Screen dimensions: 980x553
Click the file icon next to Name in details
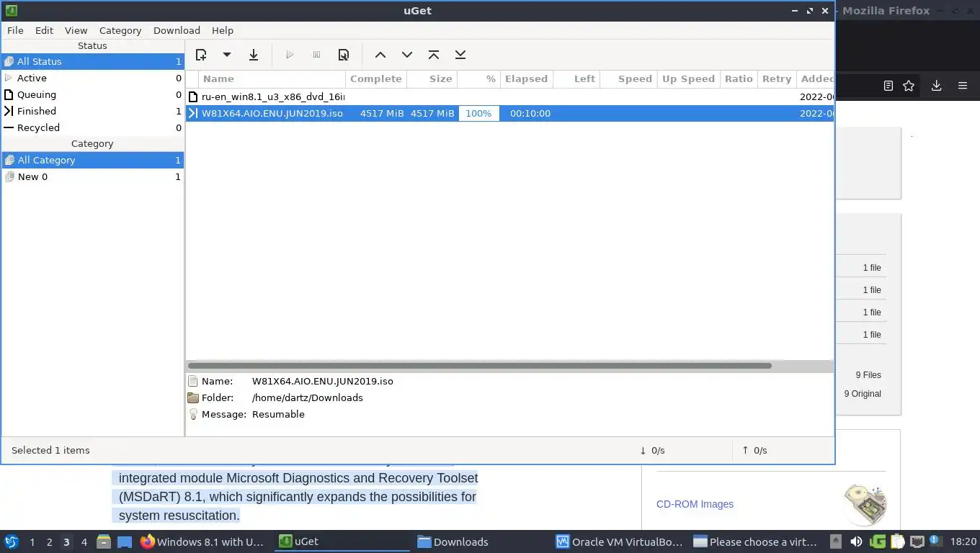pyautogui.click(x=193, y=381)
